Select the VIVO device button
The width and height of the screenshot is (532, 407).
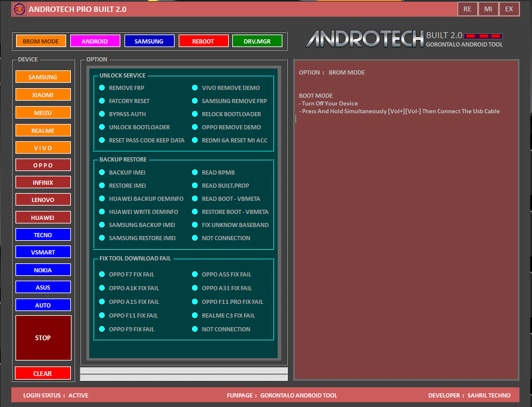coord(43,148)
